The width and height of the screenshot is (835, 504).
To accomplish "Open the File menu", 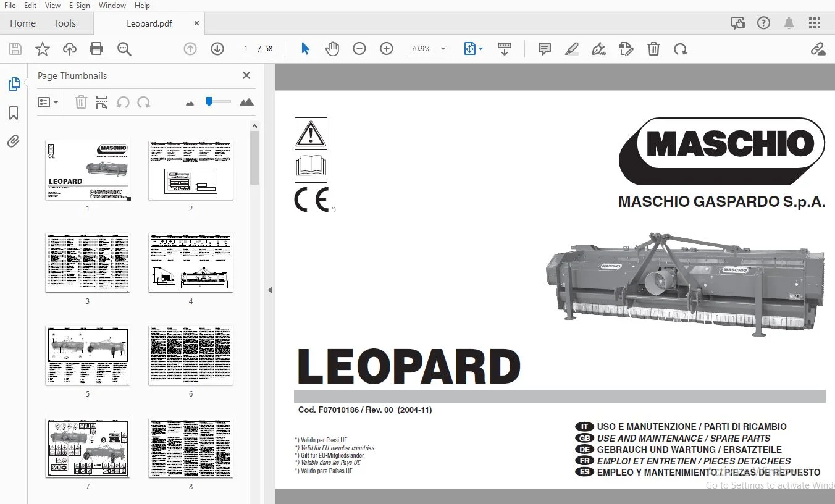I will tap(10, 6).
